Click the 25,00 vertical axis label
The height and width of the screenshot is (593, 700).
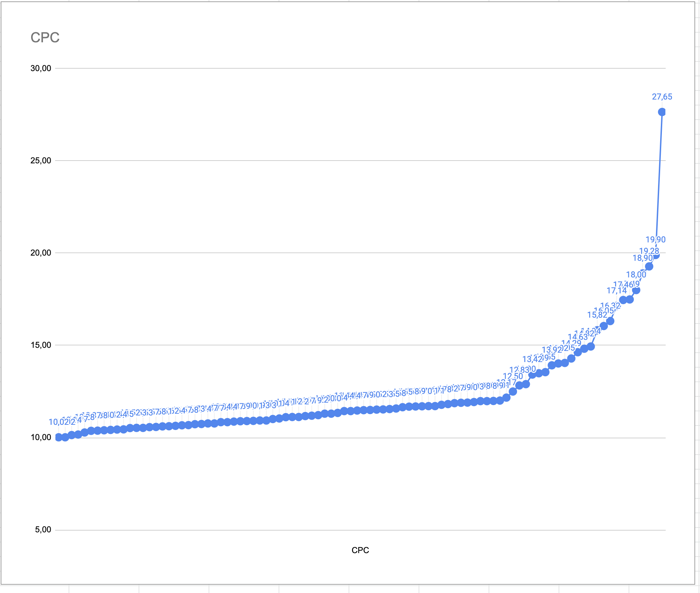(41, 161)
